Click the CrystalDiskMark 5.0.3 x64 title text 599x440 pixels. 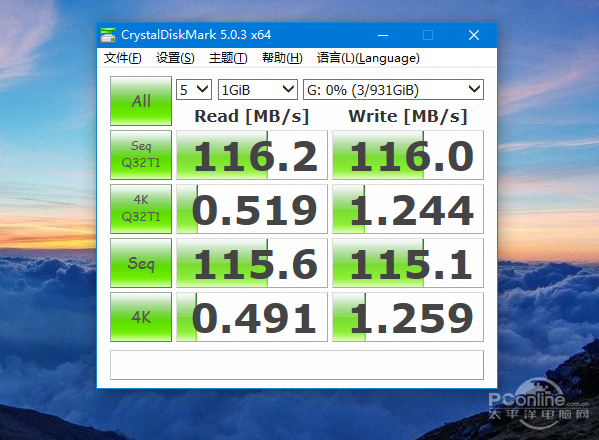pyautogui.click(x=196, y=35)
